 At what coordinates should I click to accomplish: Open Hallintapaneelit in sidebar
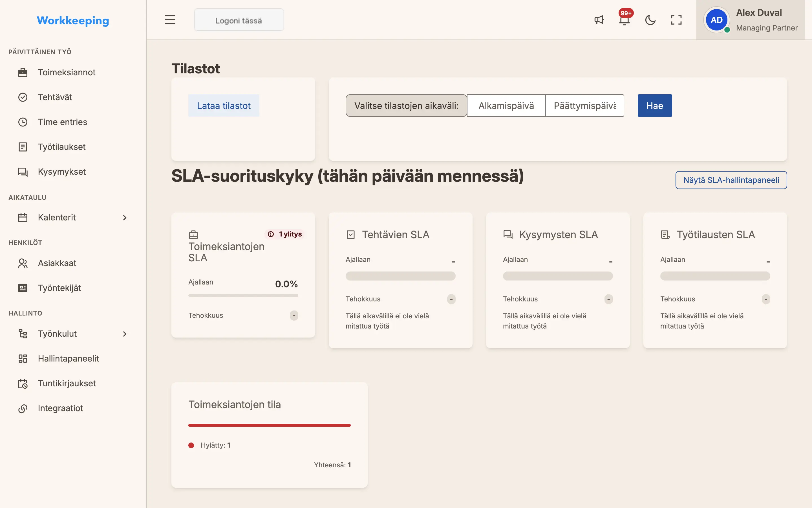click(x=73, y=358)
